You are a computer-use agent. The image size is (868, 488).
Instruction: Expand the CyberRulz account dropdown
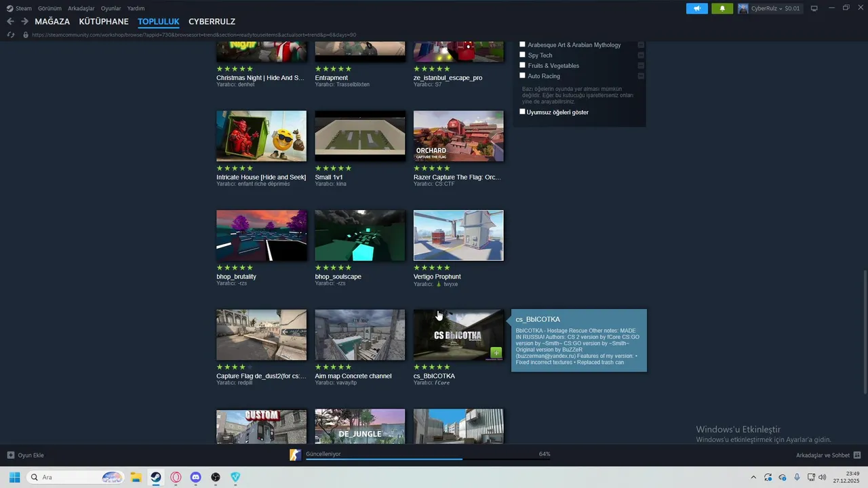780,9
